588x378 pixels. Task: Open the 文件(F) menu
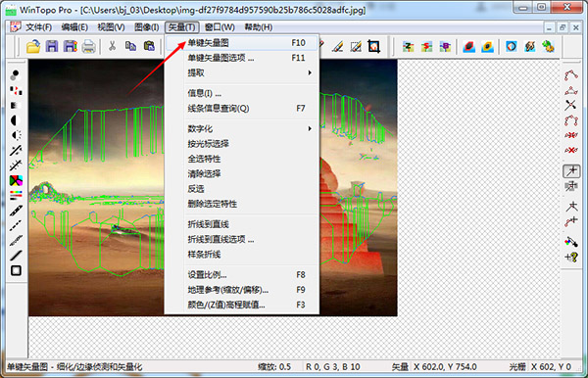pyautogui.click(x=38, y=27)
